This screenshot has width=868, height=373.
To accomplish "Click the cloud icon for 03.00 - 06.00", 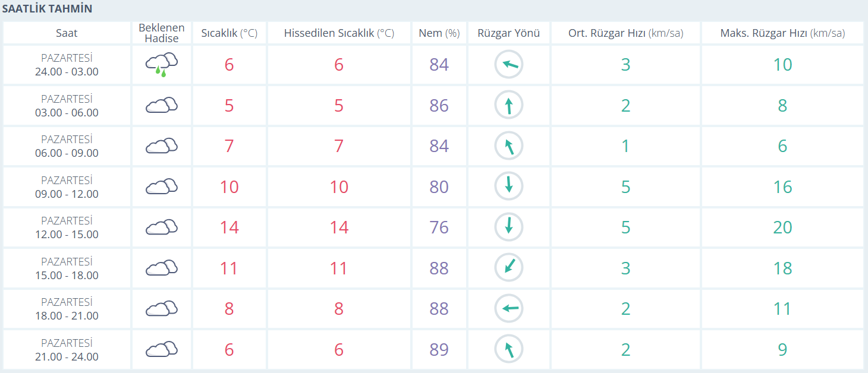I will click(x=162, y=106).
